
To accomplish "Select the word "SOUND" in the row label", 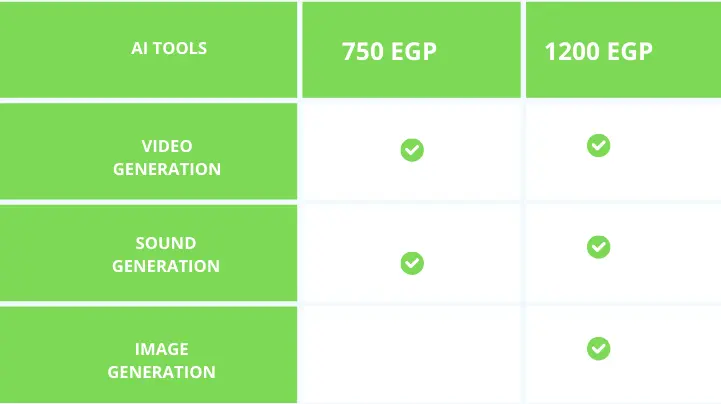I will (x=166, y=243).
